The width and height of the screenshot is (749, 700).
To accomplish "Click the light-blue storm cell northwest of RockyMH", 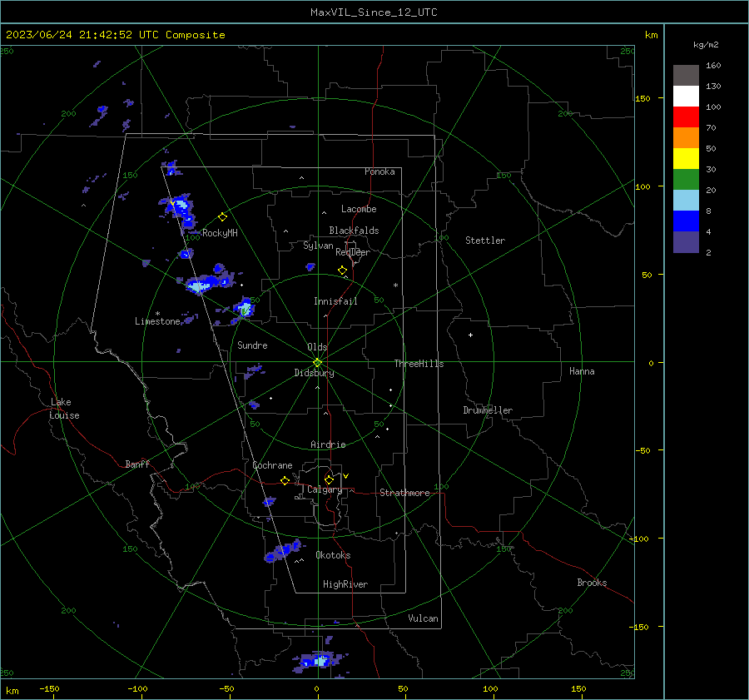I will tap(179, 209).
